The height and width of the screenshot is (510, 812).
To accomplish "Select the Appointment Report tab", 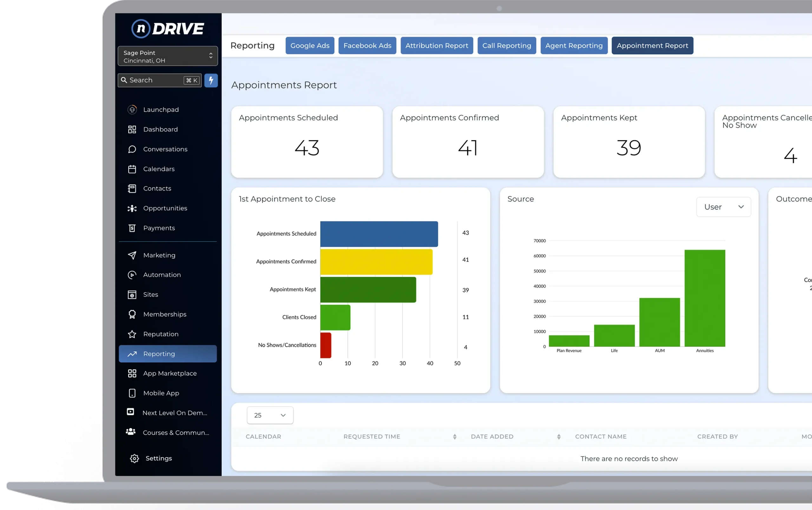I will click(x=652, y=45).
